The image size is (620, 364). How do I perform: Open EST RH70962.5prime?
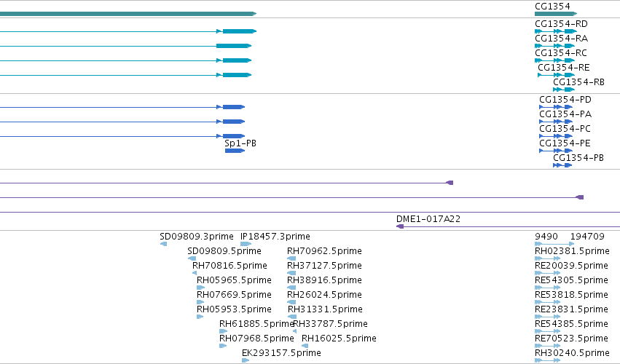click(x=324, y=251)
